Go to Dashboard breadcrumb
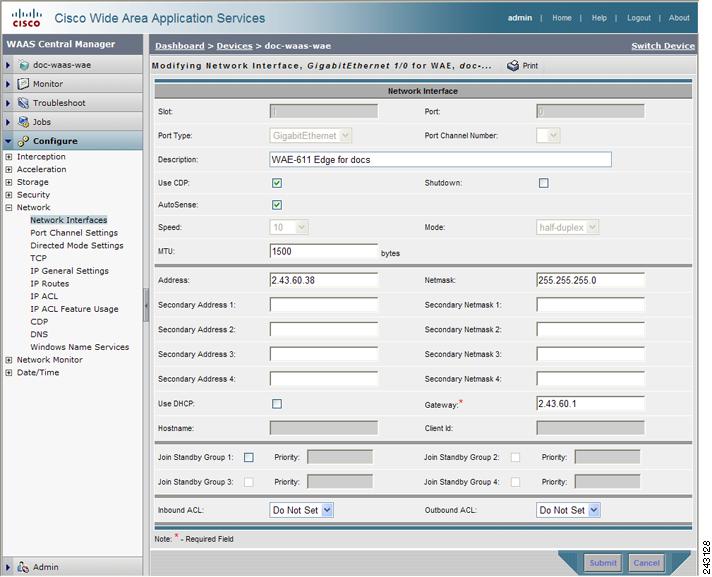Screen dimensions: 712x577 [x=180, y=46]
